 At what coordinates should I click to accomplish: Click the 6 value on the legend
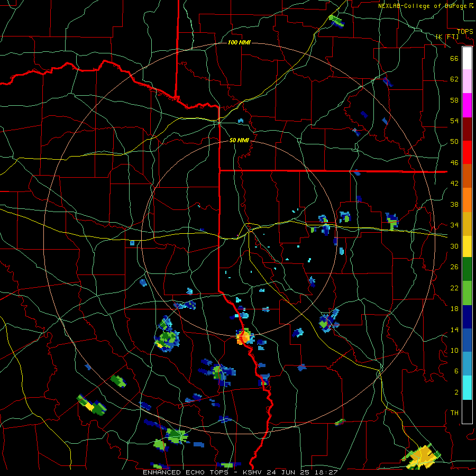[456, 371]
